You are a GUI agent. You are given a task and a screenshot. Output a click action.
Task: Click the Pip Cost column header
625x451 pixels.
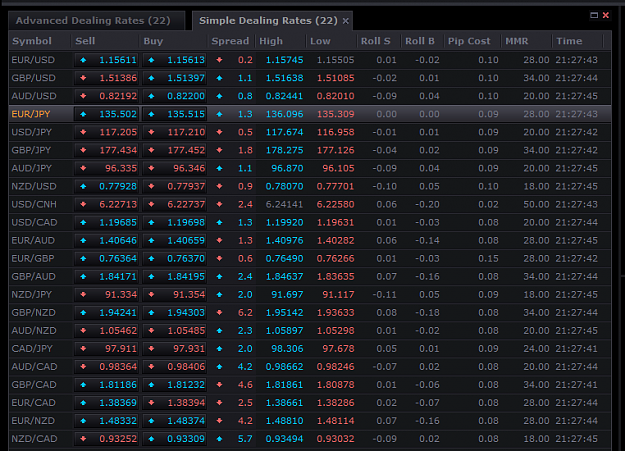click(472, 41)
